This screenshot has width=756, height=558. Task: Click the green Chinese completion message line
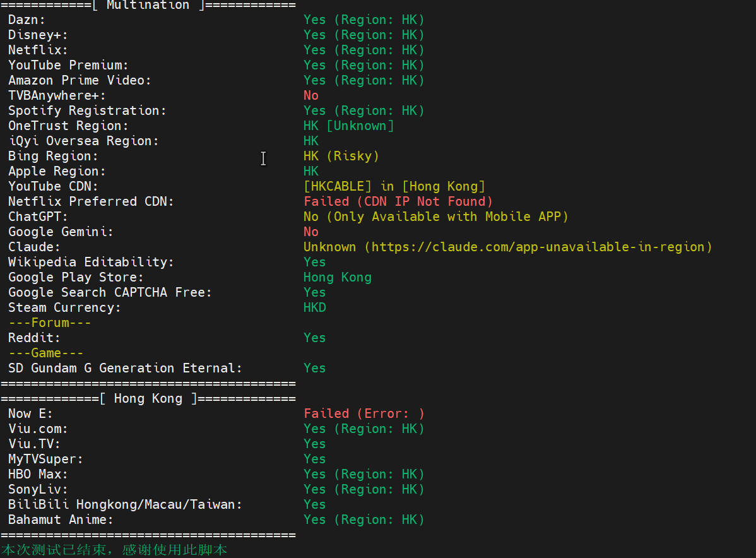(x=114, y=550)
